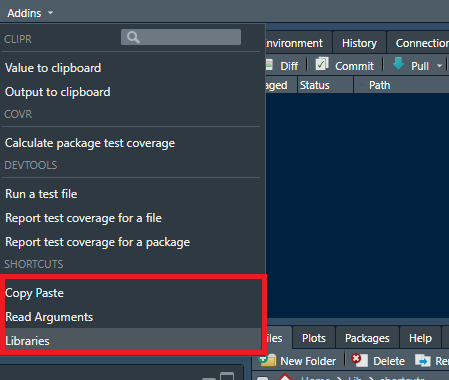Click the Commit checkmark icon
Image resolution: width=449 pixels, height=380 pixels.
(322, 64)
